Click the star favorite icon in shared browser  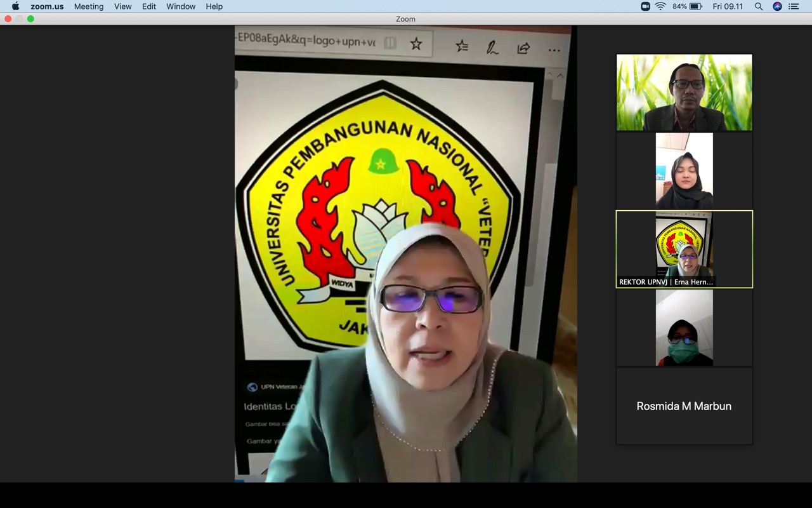pos(416,44)
